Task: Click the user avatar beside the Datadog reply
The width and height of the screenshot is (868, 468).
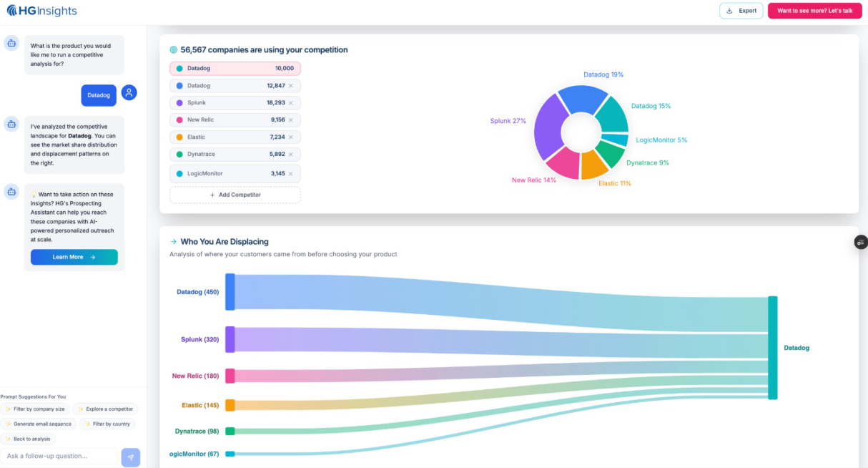Action: [x=129, y=92]
